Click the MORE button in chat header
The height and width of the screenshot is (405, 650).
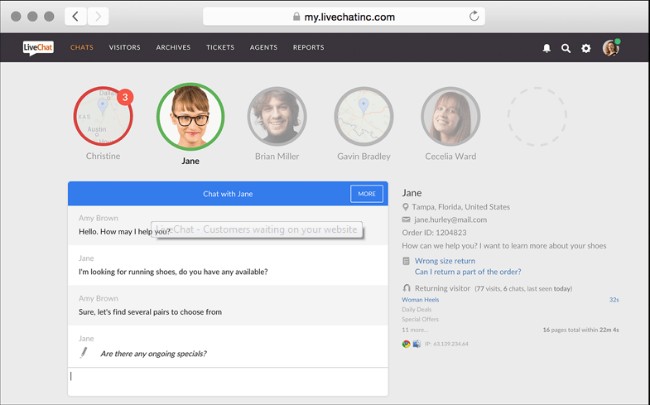pyautogui.click(x=366, y=194)
